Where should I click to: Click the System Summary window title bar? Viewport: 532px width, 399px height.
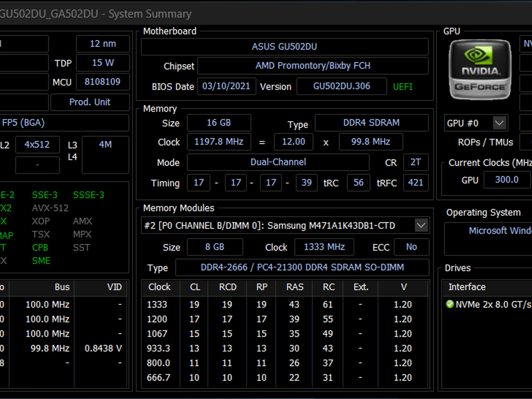266,14
